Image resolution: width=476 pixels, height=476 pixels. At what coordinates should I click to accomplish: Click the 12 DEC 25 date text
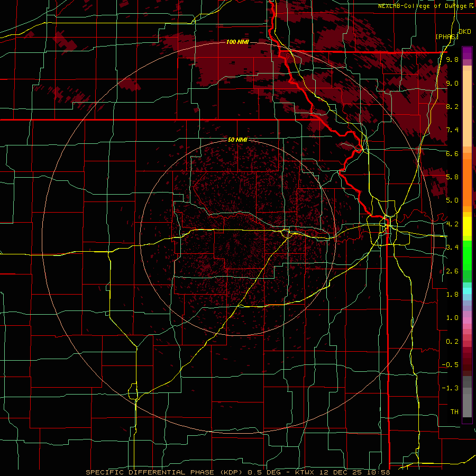click(341, 472)
